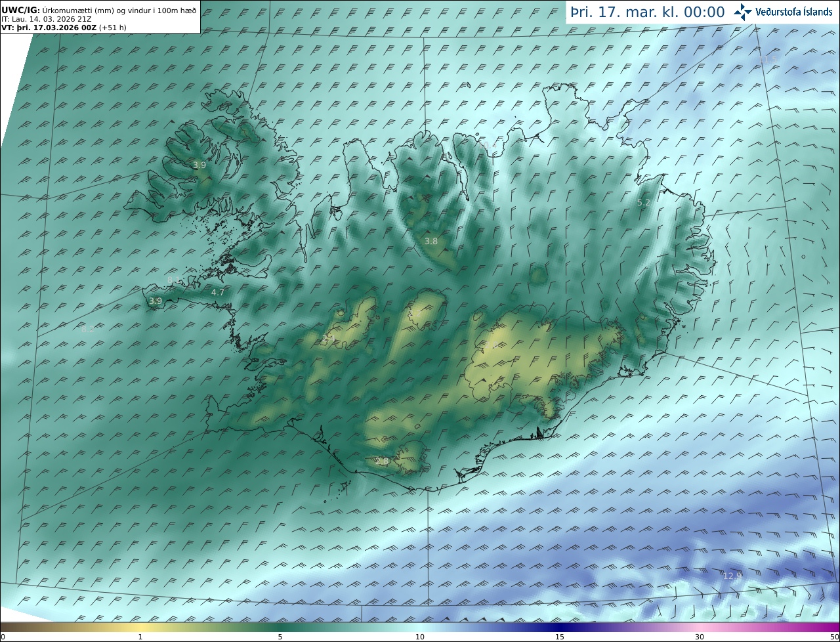Image resolution: width=840 pixels, height=642 pixels.
Task: Click the 8.2 value over the western sea
Action: click(x=88, y=330)
